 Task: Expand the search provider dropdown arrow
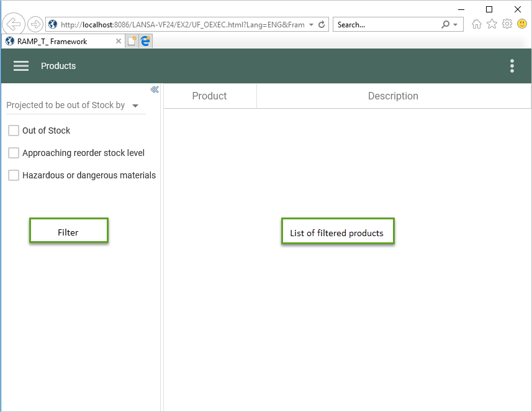tap(455, 25)
